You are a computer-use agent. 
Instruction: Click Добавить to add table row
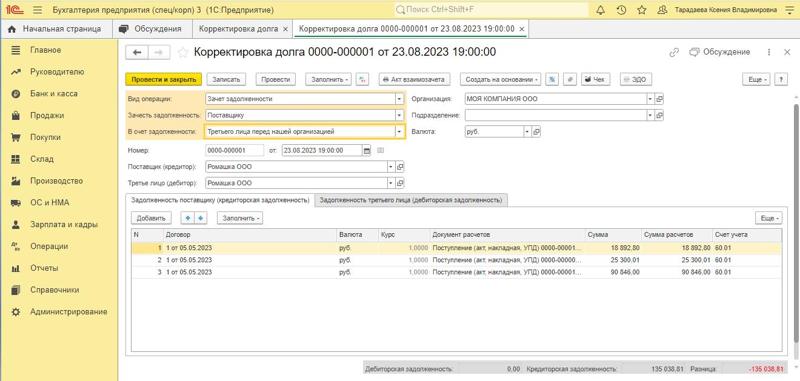[x=152, y=218]
